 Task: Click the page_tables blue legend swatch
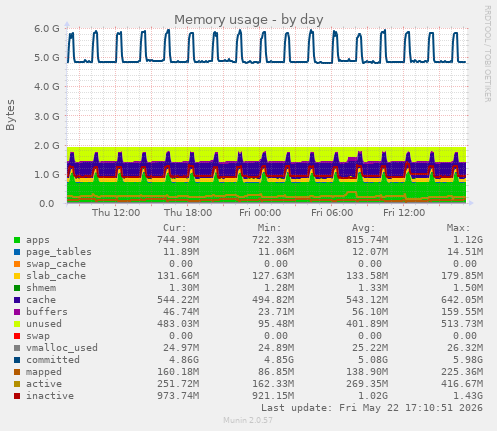coord(17,252)
